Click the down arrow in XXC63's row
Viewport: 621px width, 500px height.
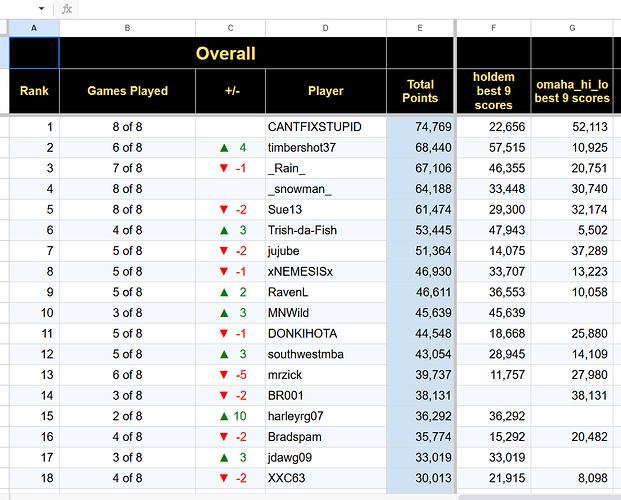224,478
